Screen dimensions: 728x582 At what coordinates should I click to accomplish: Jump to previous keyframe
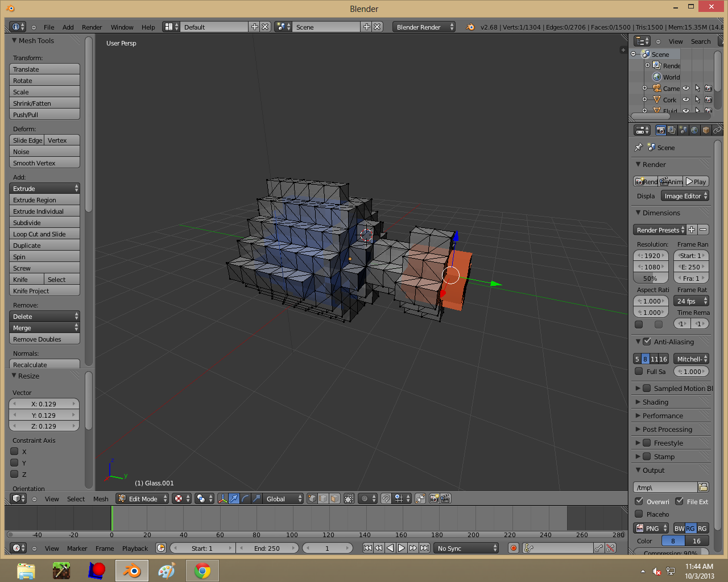[379, 548]
